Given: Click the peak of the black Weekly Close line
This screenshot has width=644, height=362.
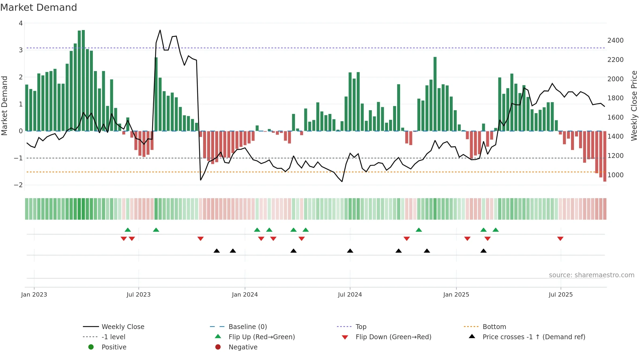Looking at the screenshot, I should [160, 30].
